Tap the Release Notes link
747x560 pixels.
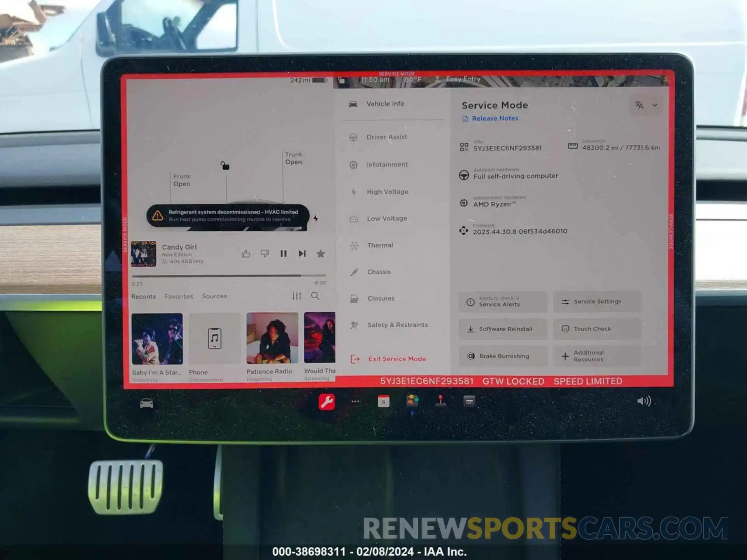494,118
